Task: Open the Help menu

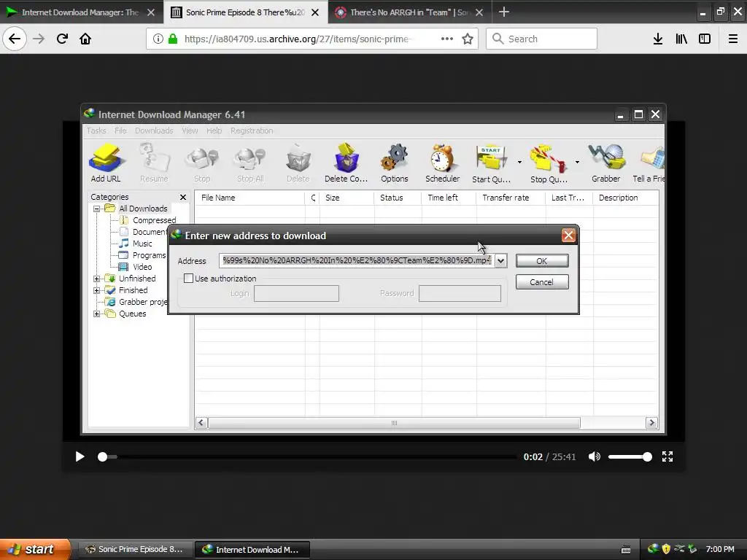Action: (214, 131)
